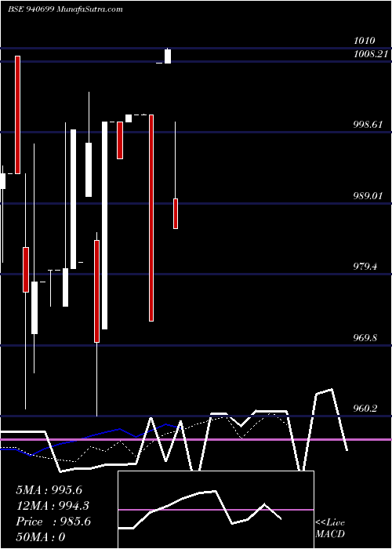This screenshot has height=549, width=392.
Task: Click the 1010 price level label
Action: coord(365,41)
